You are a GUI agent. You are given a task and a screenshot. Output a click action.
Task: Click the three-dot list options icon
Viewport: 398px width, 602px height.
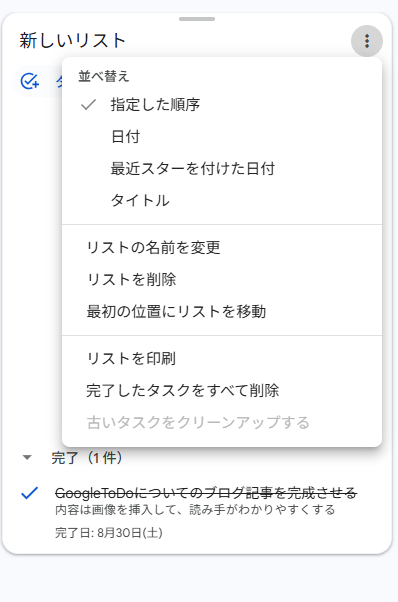367,41
